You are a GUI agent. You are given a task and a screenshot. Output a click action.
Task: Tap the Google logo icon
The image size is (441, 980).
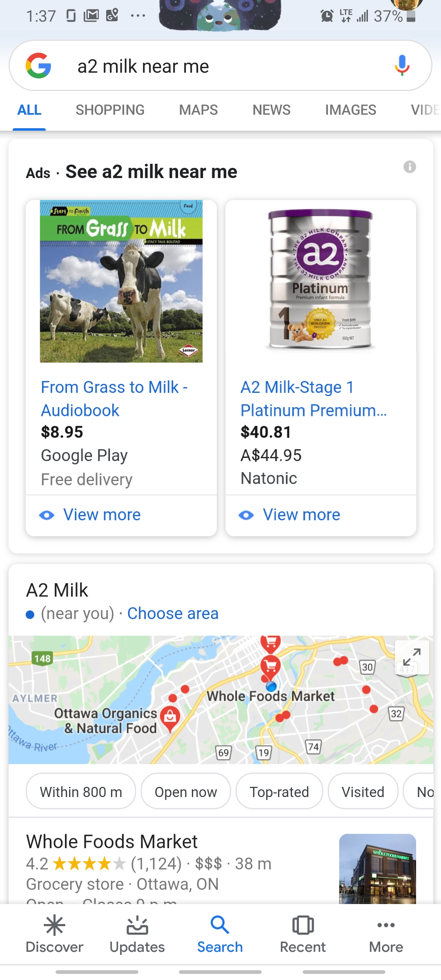tap(38, 66)
